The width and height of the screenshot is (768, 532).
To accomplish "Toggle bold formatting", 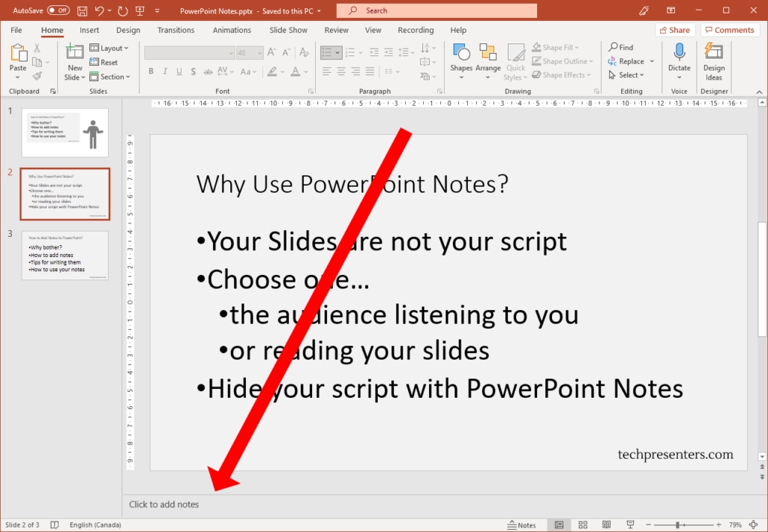I will 151,71.
